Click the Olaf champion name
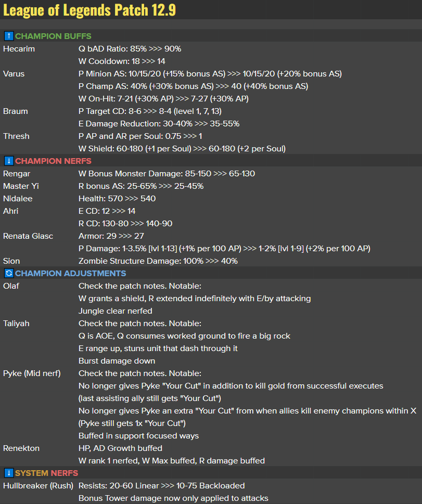422x504 pixels. click(11, 286)
